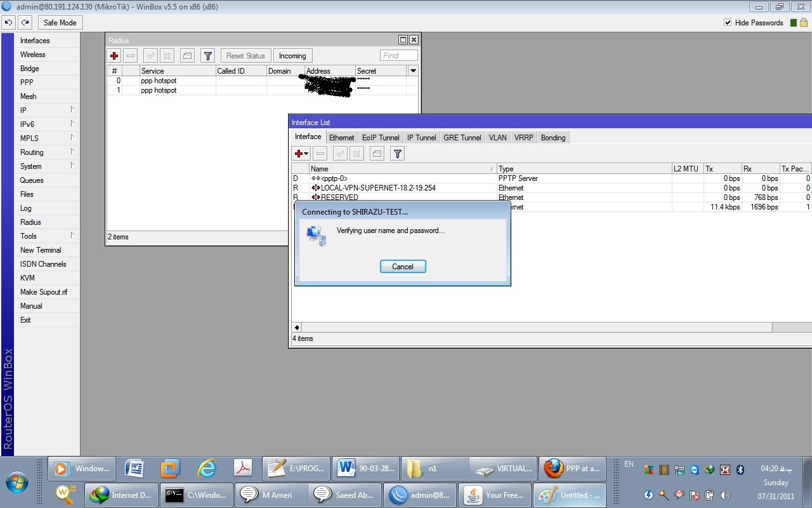Open Add interface dropdown in Interface List
This screenshot has height=508, width=812.
coord(301,154)
